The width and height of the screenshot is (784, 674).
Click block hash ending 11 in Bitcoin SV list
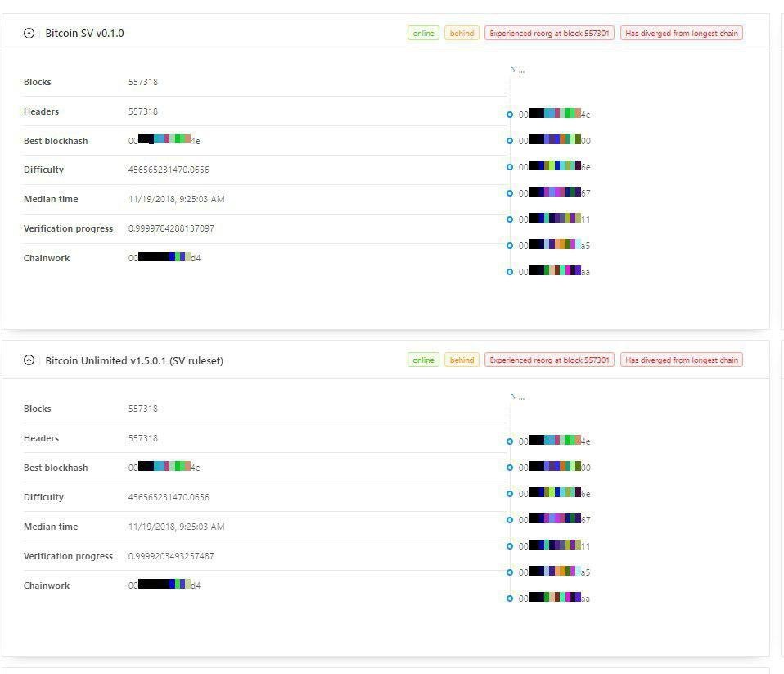(x=555, y=219)
